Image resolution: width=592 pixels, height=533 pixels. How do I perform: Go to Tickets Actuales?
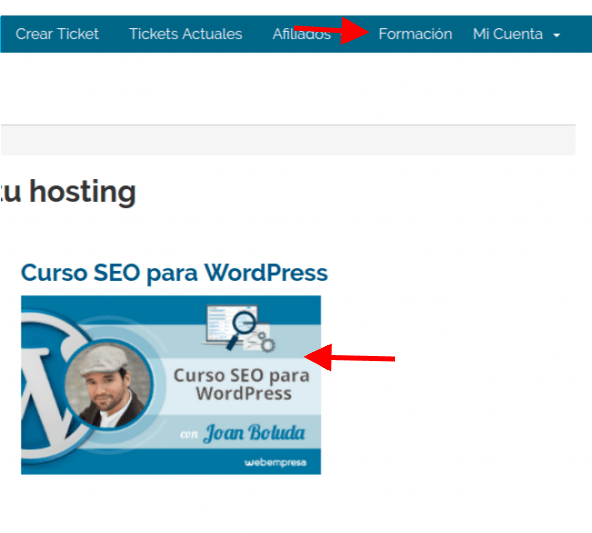click(x=185, y=34)
